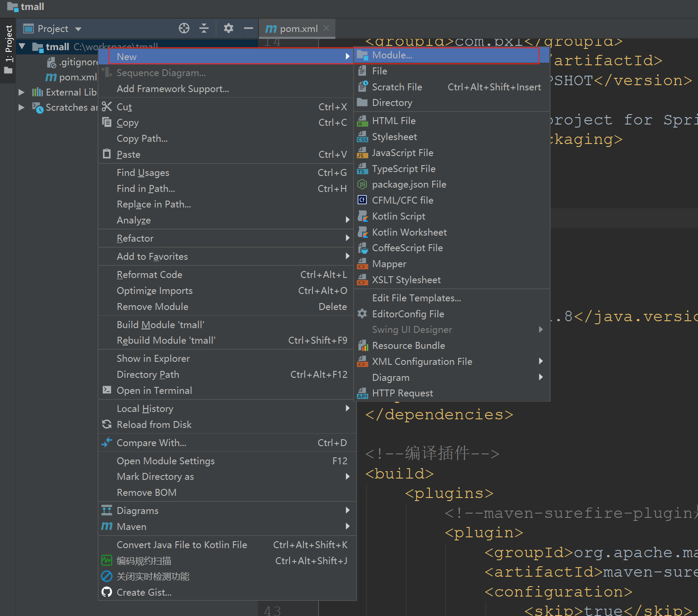Click the Reload from Disk icon
698x616 pixels.
point(107,424)
